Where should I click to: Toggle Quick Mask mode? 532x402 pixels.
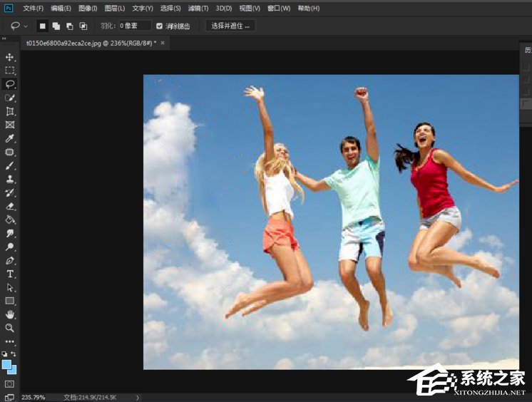coord(9,384)
